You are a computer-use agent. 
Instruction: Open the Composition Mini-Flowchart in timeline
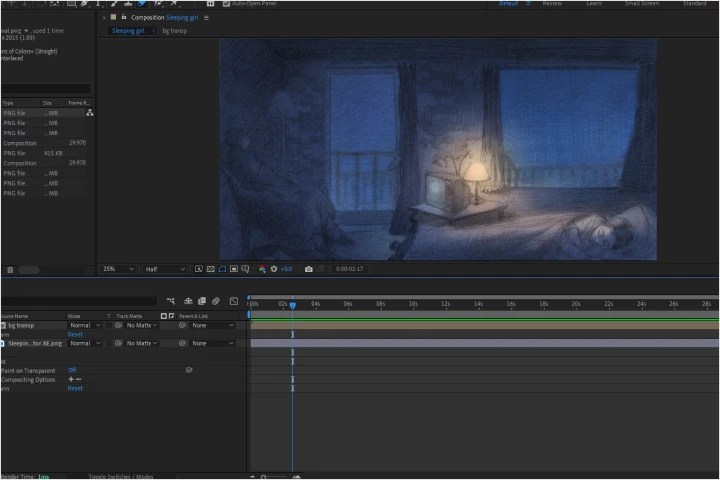[x=170, y=301]
